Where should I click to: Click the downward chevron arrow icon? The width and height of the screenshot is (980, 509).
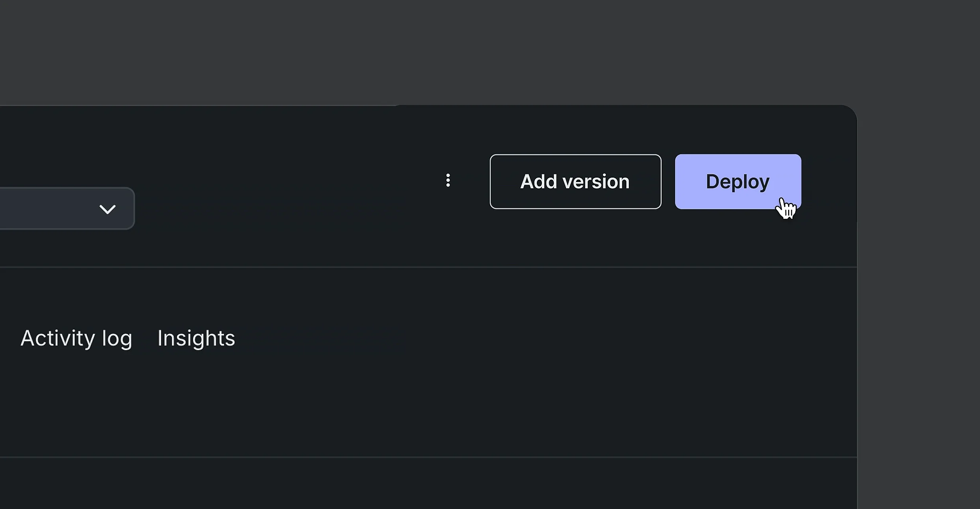[107, 209]
